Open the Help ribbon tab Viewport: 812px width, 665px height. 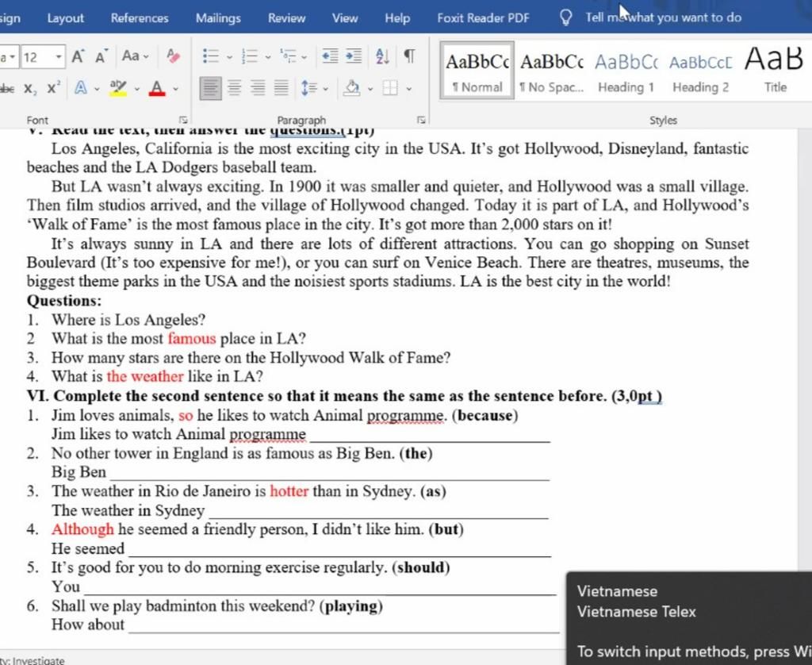coord(397,18)
